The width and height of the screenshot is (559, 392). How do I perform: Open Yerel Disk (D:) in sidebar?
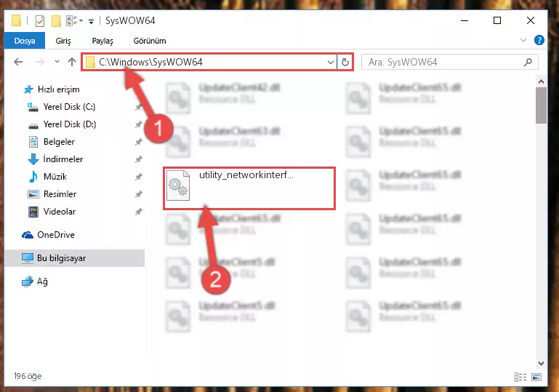click(70, 124)
